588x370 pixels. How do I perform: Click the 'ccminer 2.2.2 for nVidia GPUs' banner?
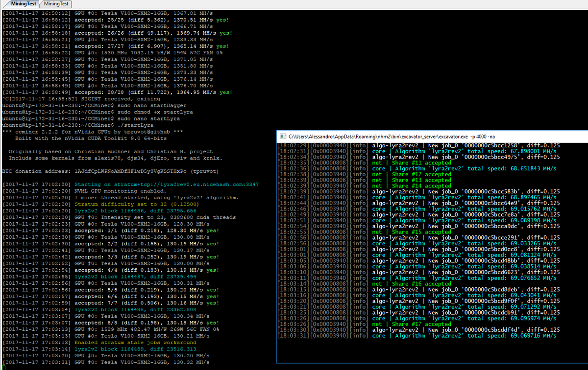93,132
